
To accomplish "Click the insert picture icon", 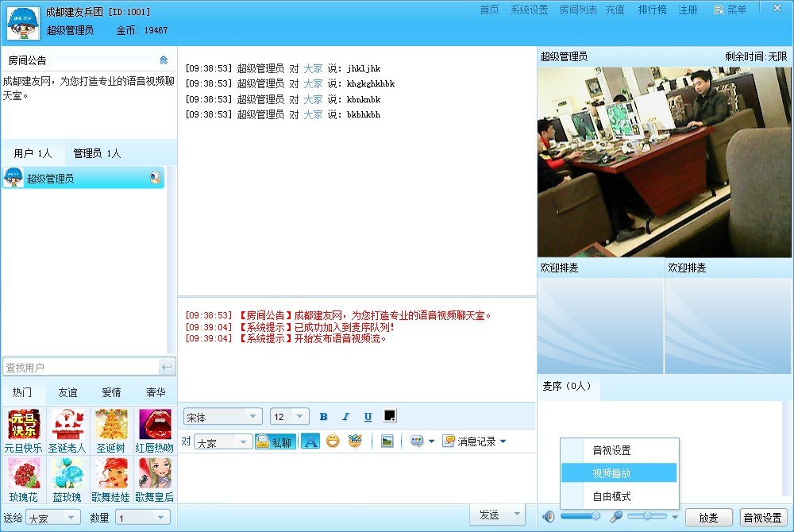I will pos(387,441).
